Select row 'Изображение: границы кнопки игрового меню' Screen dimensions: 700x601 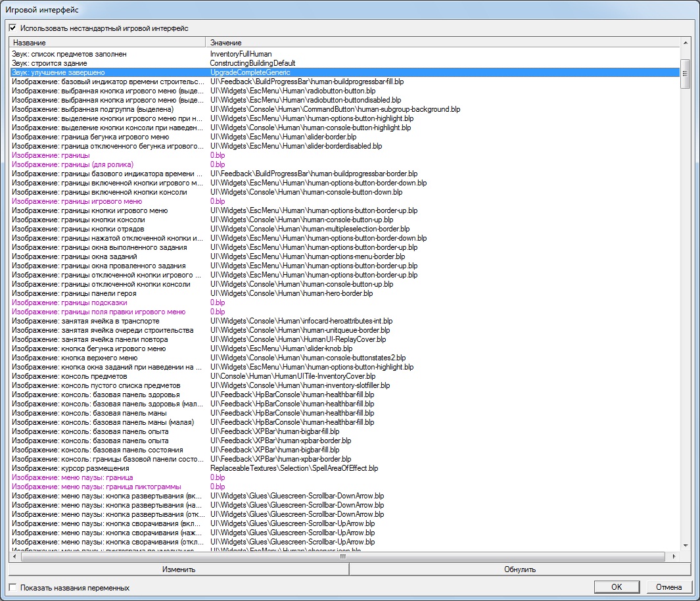pos(344,210)
